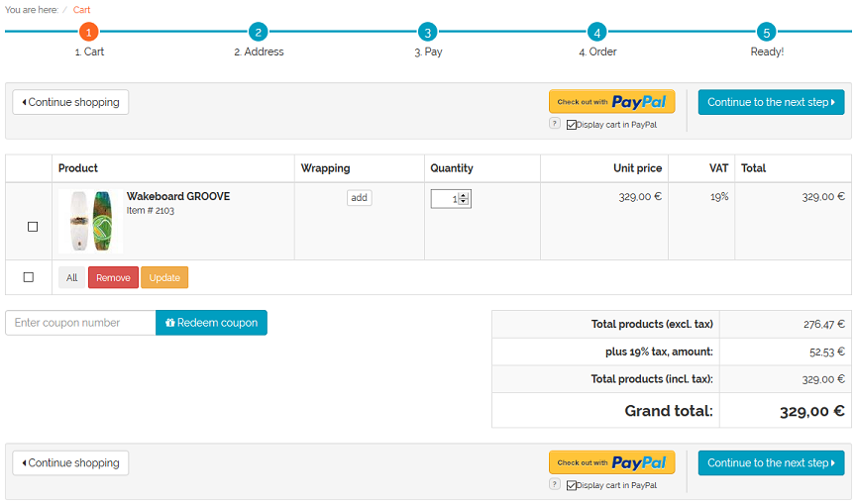Select the Wakeboard GROOVE row checkbox
The width and height of the screenshot is (856, 504).
point(33,227)
